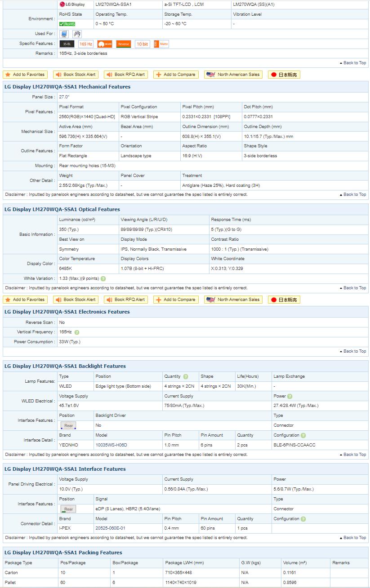Click the 3S-BL specific feature badge
Viewport: 370px width, 588px height.
tap(67, 44)
